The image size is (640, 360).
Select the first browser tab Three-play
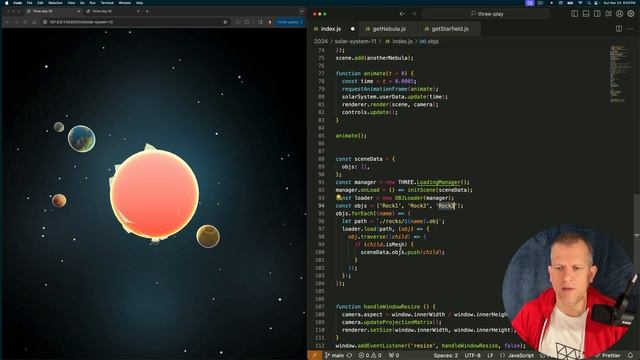[x=52, y=11]
